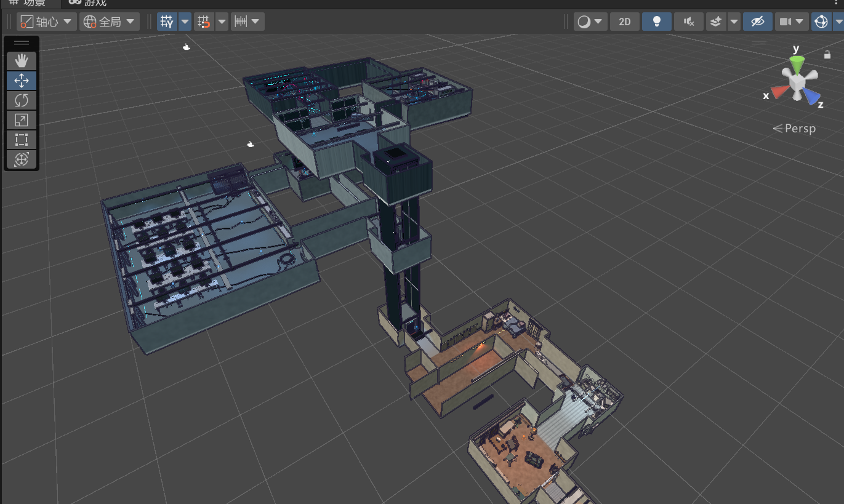Open snap increment settings dropdown
Image resolution: width=844 pixels, height=504 pixels.
point(247,22)
